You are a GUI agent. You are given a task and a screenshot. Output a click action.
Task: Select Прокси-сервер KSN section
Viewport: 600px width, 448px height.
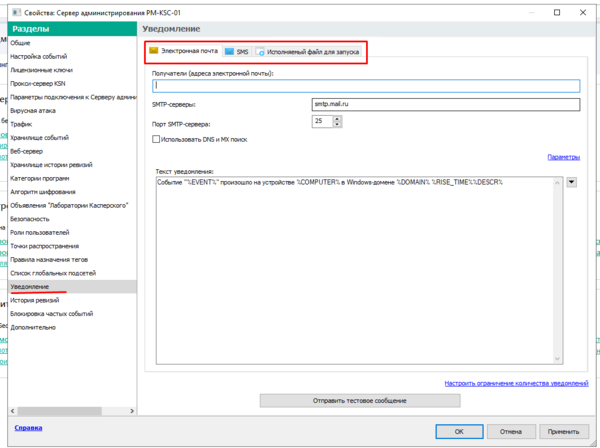pos(72,83)
